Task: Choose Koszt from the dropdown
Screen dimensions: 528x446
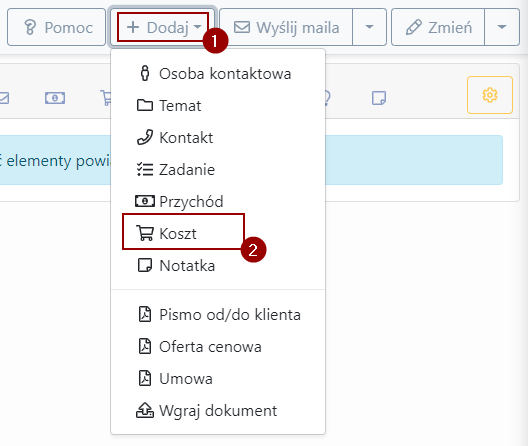Action: pos(218,233)
